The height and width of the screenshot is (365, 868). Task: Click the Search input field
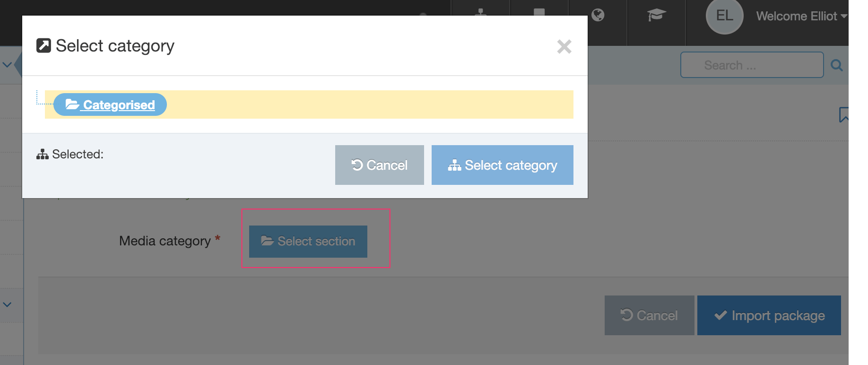coord(751,65)
